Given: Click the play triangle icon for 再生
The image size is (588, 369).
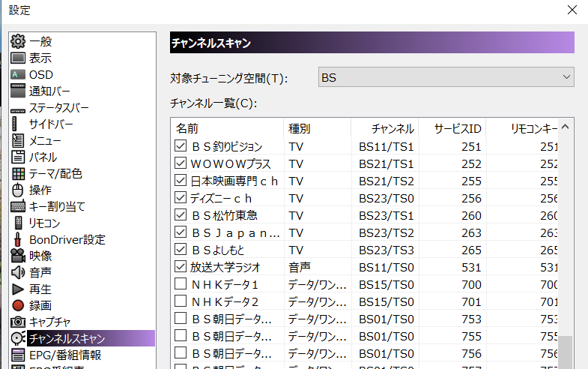Looking at the screenshot, I should pos(18,289).
